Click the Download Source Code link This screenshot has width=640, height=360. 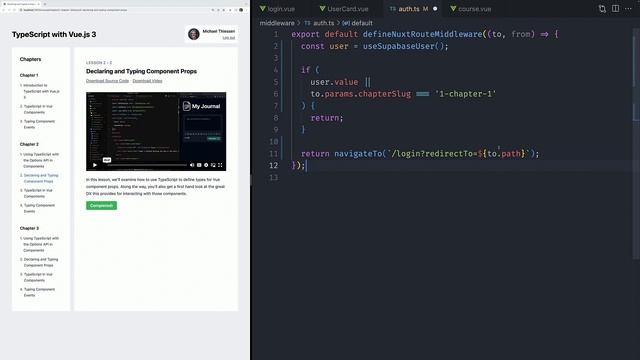click(x=107, y=81)
